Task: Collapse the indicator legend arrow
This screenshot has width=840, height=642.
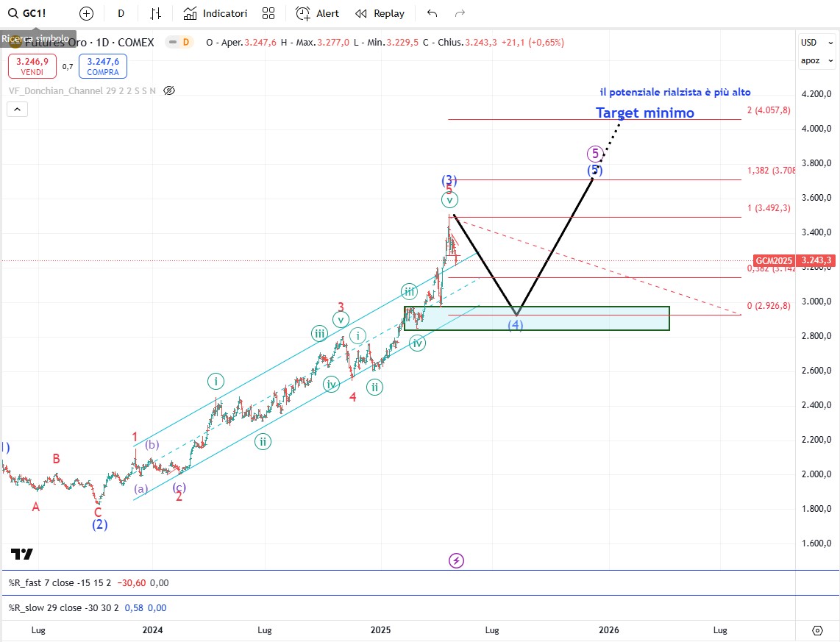Action: 17,110
